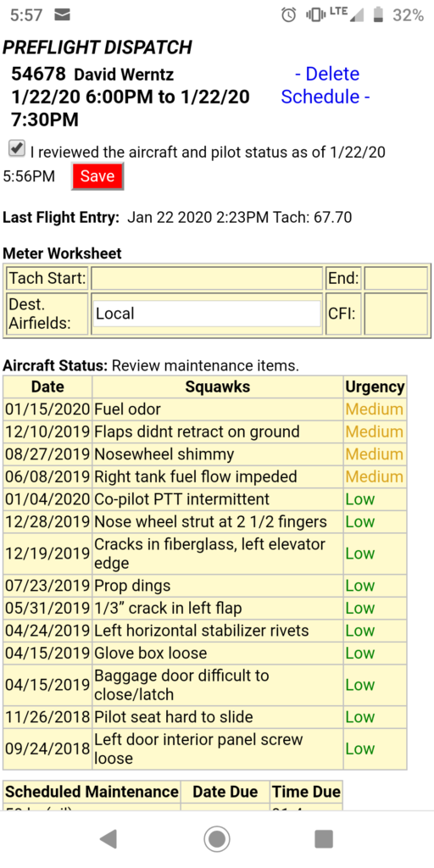Tap the Android home circle icon
434x868 pixels.
point(217,839)
